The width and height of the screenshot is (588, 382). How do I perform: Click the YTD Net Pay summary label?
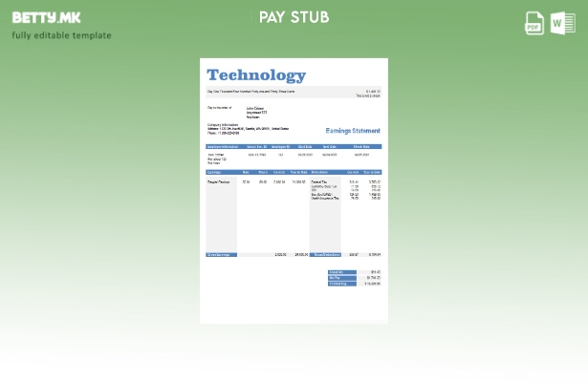[x=338, y=284]
